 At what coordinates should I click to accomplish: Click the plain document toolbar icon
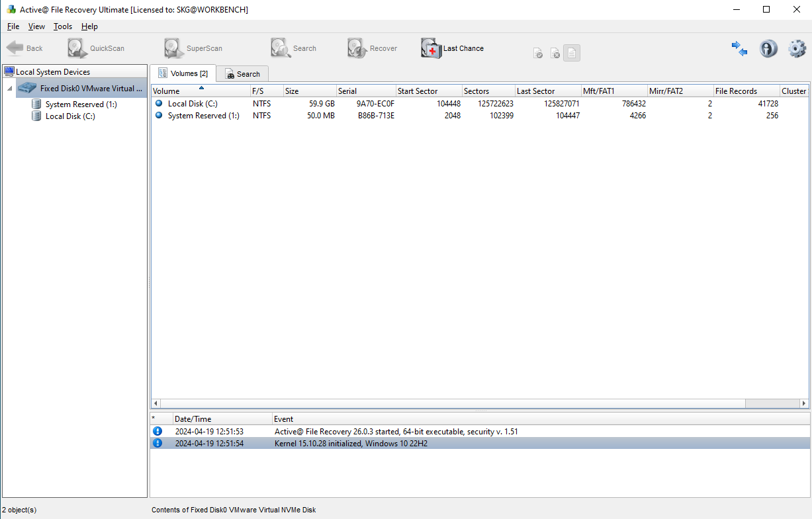[572, 53]
